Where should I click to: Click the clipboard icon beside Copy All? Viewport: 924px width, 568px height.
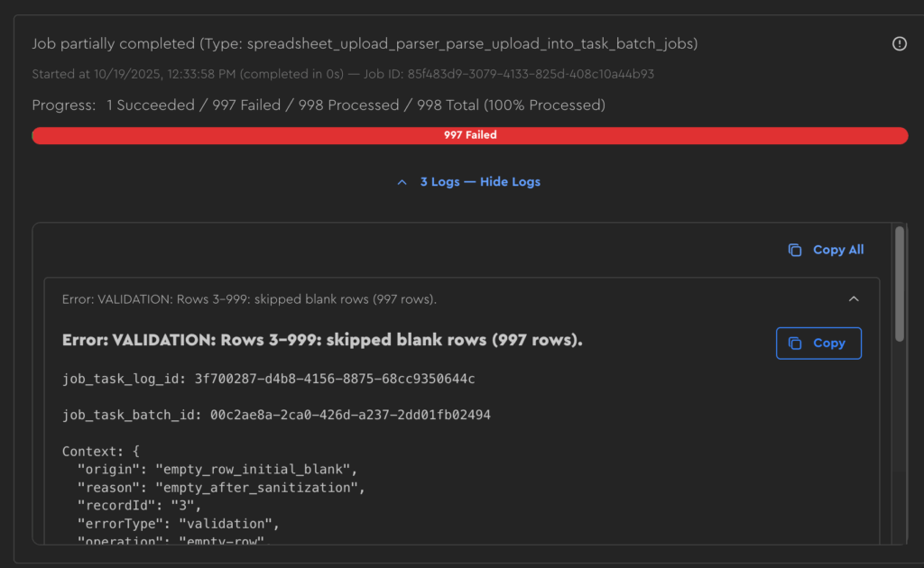[795, 250]
